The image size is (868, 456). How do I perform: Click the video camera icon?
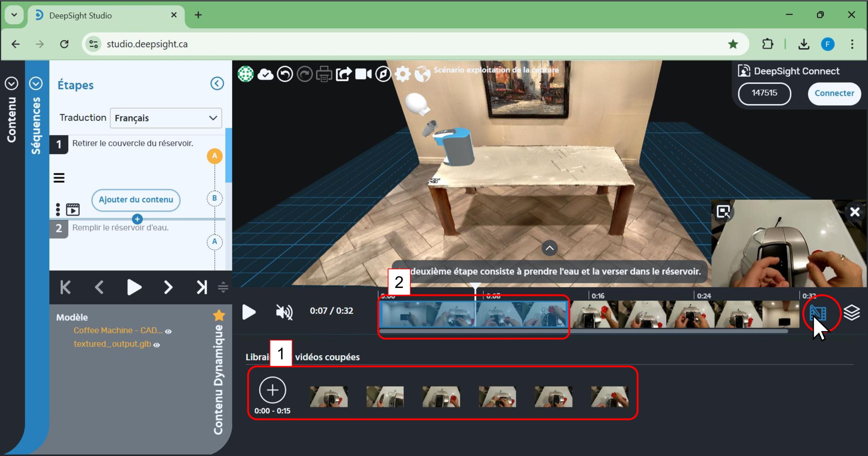click(x=363, y=74)
